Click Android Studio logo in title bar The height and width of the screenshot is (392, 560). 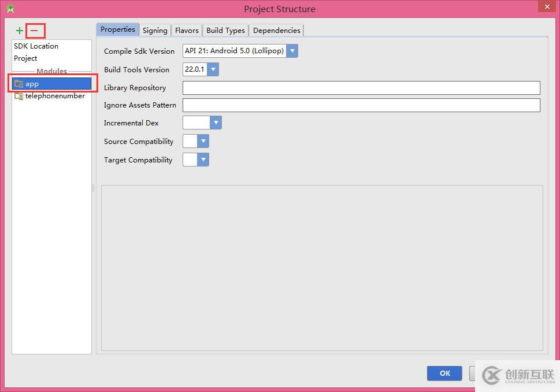coord(10,9)
